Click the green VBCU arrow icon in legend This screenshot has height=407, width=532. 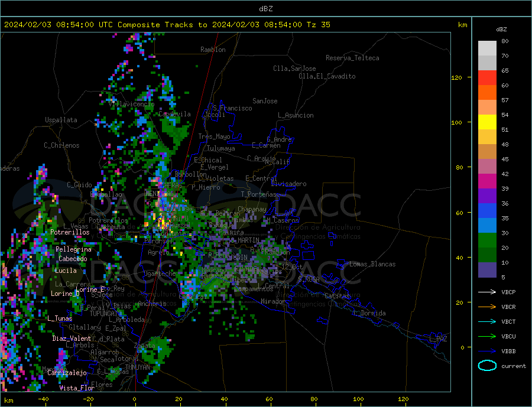click(487, 337)
